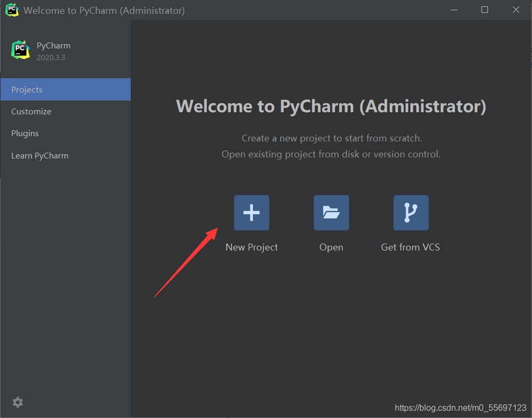Select the Projects tab
This screenshot has width=532, height=418.
pos(65,89)
